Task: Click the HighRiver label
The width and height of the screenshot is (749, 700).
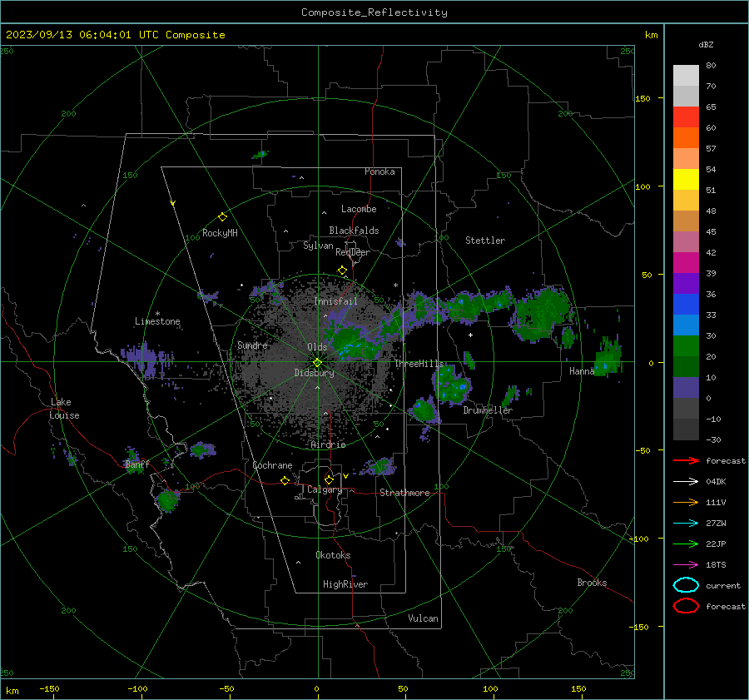Action: click(x=345, y=584)
